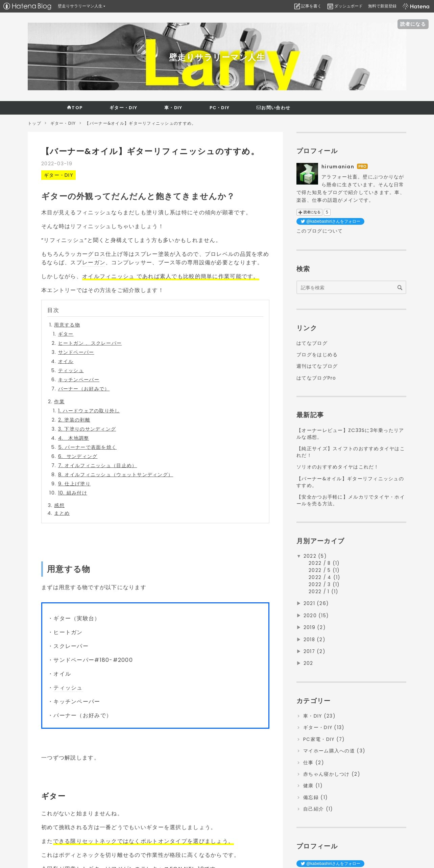Image resolution: width=434 pixels, height=868 pixels.
Task: Jump to 用意する物 in table of contents
Action: point(67,325)
